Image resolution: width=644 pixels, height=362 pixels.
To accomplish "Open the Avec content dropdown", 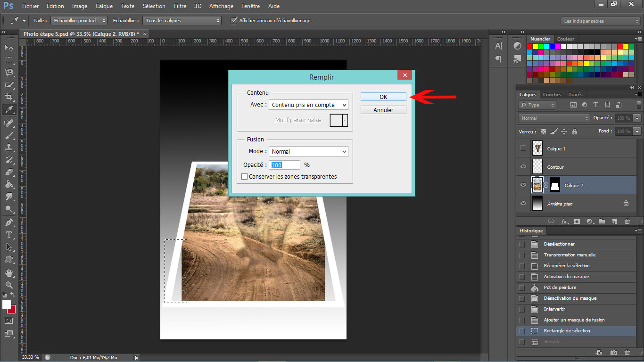I will tap(308, 105).
